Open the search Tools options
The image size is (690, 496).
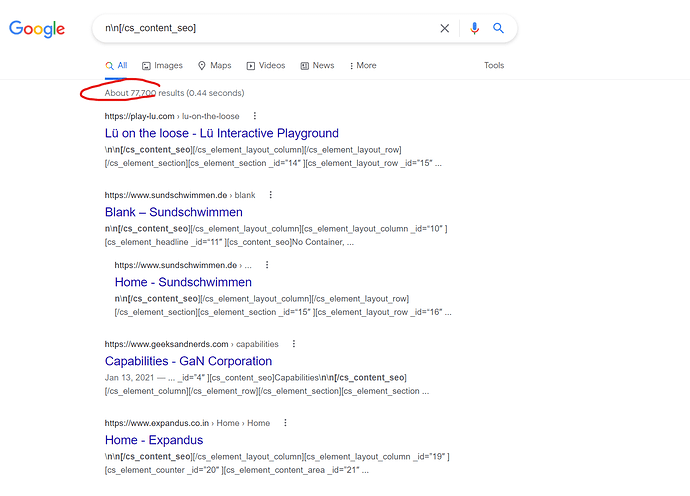click(494, 66)
